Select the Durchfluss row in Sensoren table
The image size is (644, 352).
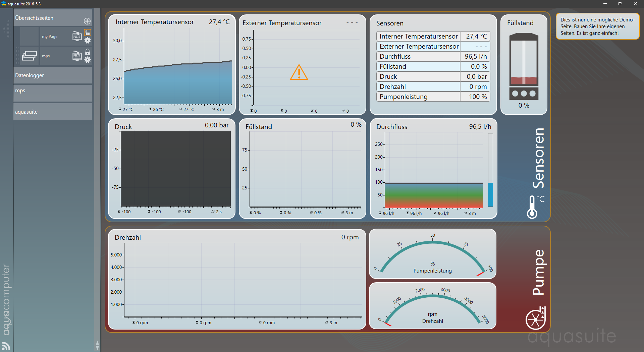(433, 56)
